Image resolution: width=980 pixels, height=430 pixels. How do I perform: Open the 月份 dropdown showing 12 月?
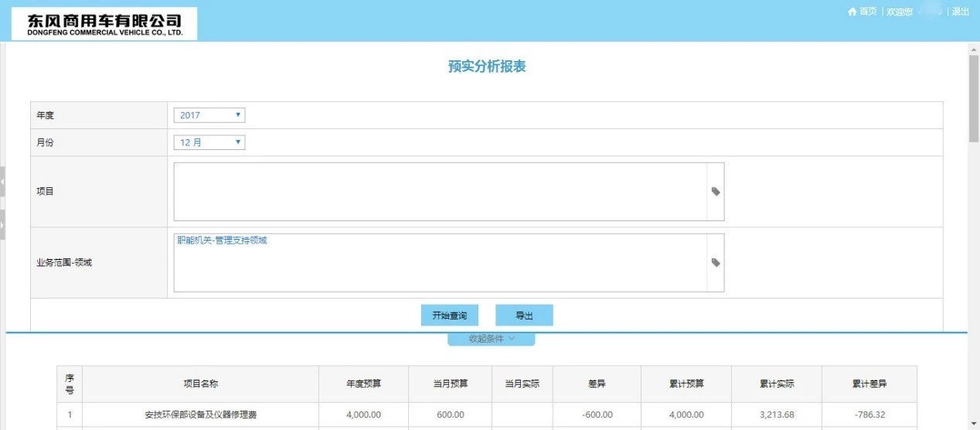(209, 142)
